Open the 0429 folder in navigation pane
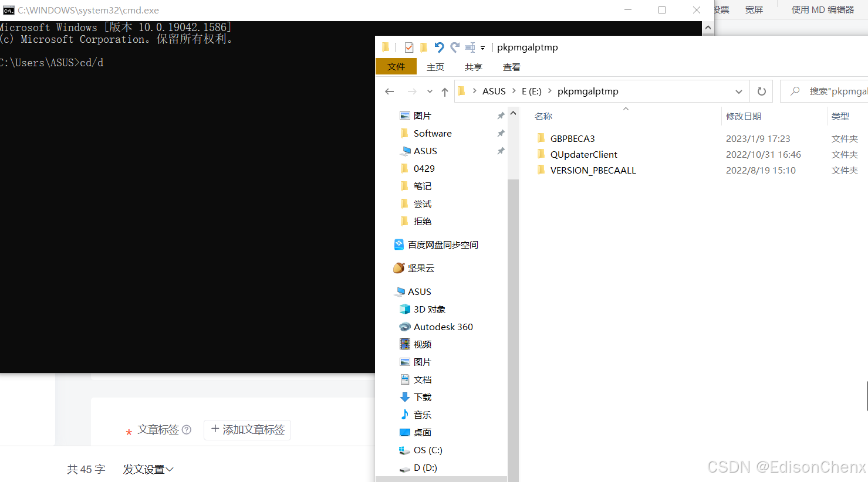The image size is (868, 482). coord(424,168)
